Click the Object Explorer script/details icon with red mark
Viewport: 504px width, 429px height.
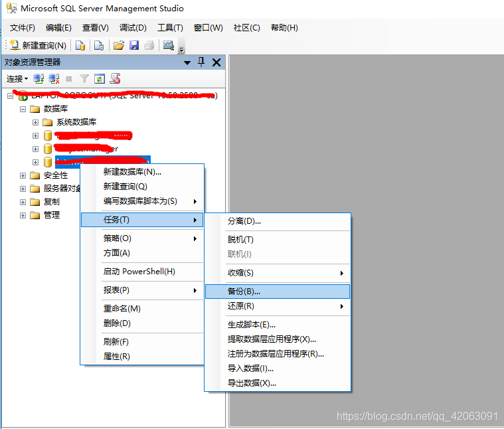point(115,79)
